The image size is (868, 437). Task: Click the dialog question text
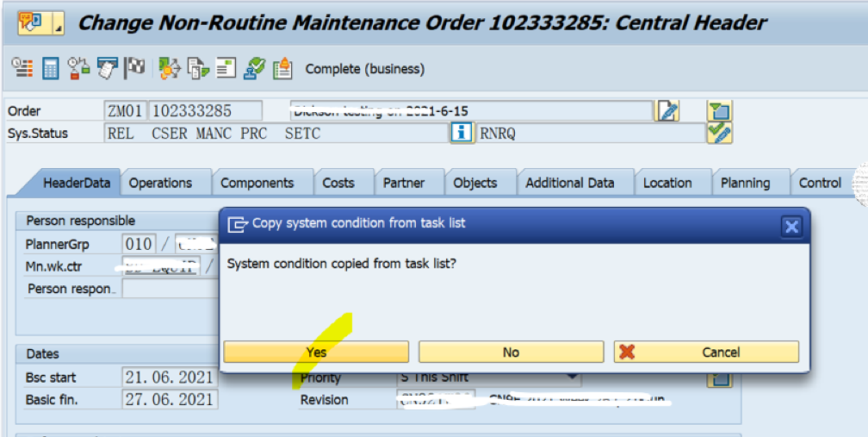click(x=342, y=264)
